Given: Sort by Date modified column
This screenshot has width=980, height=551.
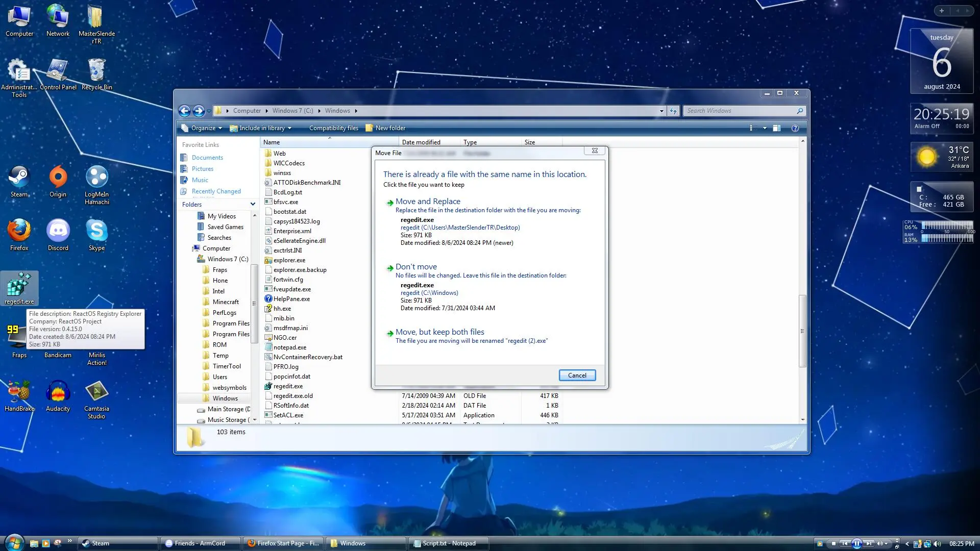Looking at the screenshot, I should coord(429,142).
